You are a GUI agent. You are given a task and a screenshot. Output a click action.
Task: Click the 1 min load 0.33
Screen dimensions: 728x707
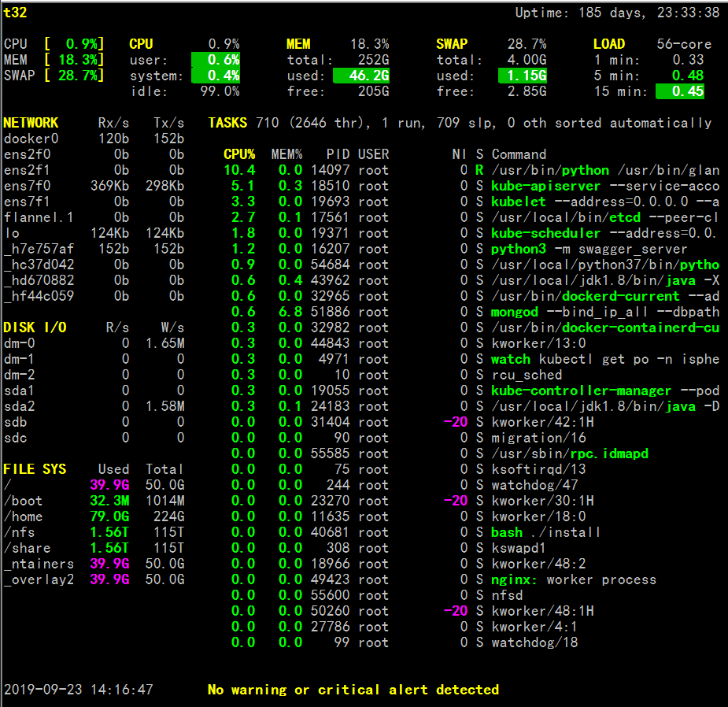click(x=688, y=60)
